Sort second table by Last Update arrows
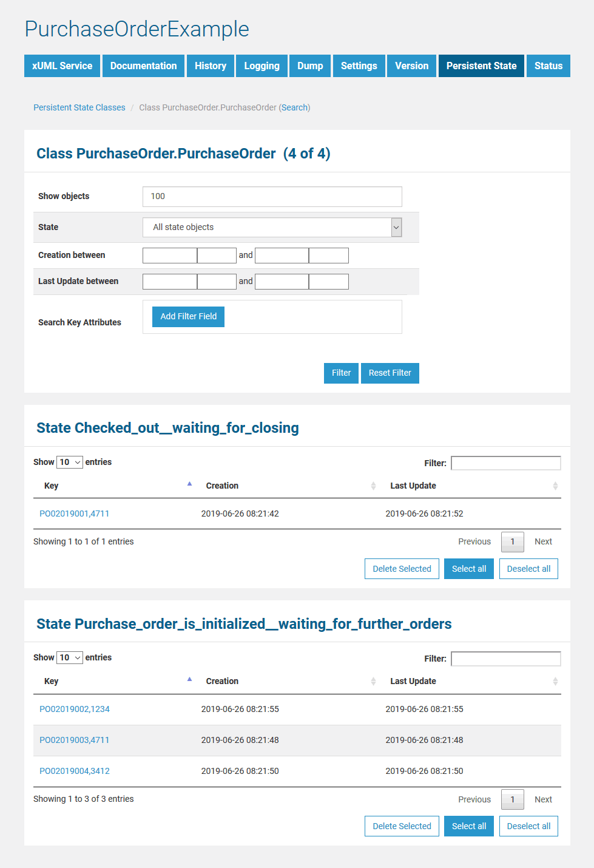This screenshot has height=868, width=594. click(555, 681)
